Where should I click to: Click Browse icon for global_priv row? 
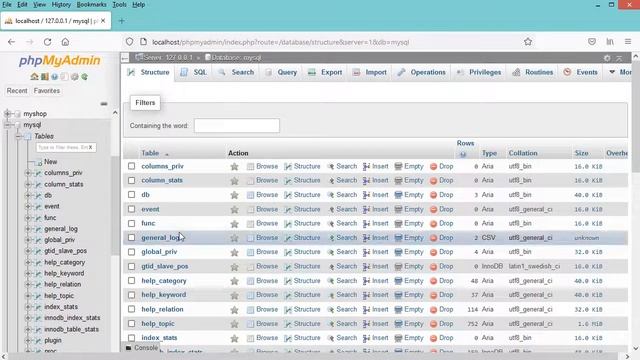(x=250, y=252)
